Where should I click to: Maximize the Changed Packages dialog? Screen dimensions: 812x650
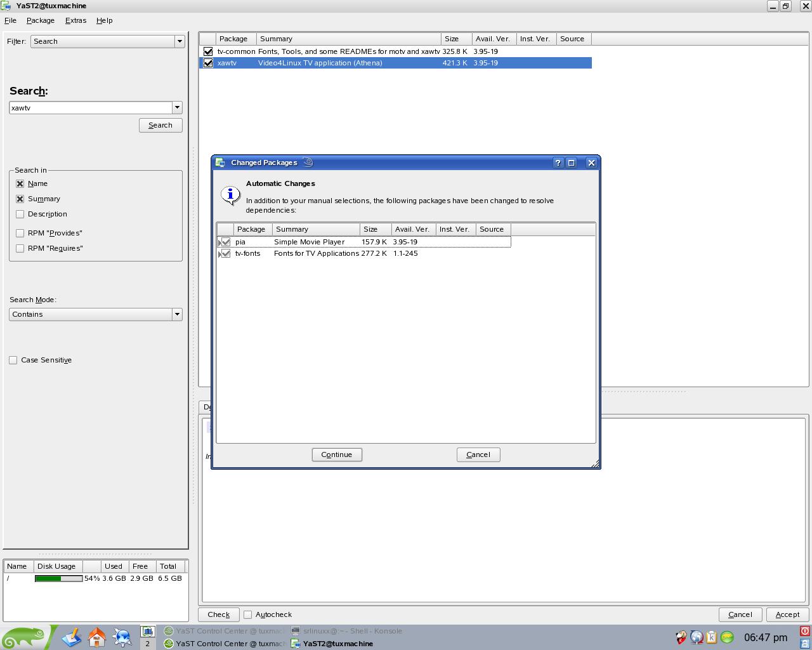click(571, 162)
